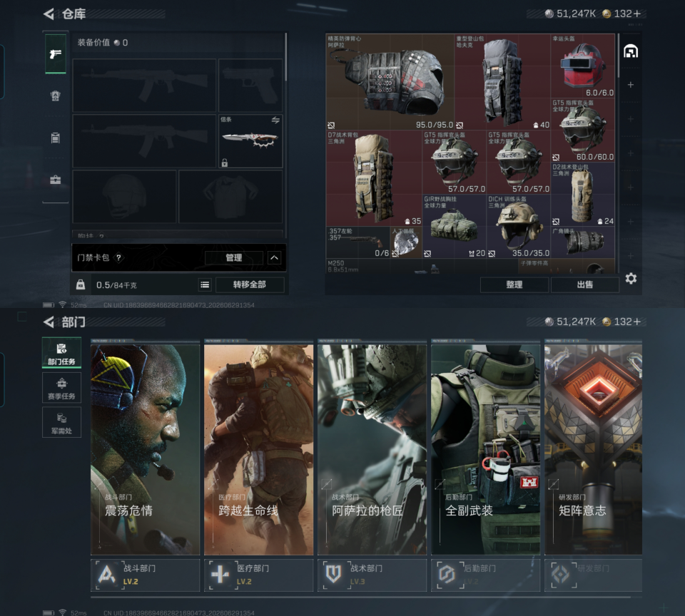
Task: Click the 战斗部门 LV.2 emblem
Action: [106, 575]
